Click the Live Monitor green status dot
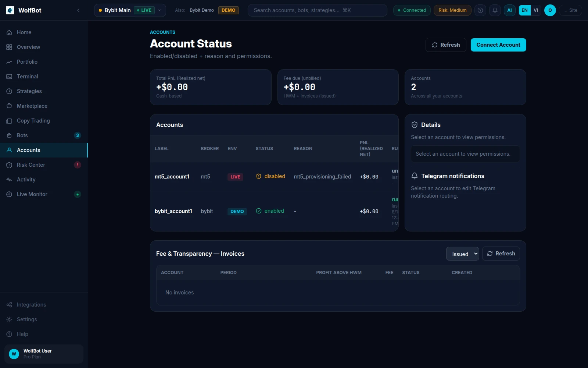 coord(78,194)
